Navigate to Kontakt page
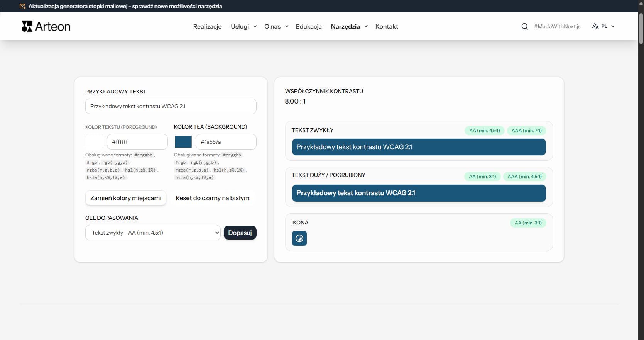644x340 pixels. [387, 26]
